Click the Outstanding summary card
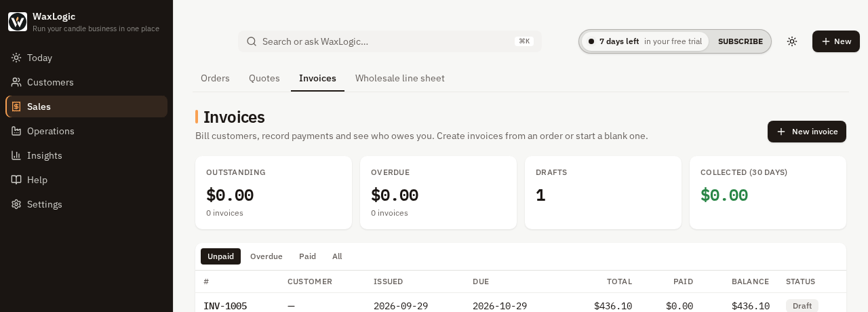Screen dimensions: 868x312 point(273,193)
